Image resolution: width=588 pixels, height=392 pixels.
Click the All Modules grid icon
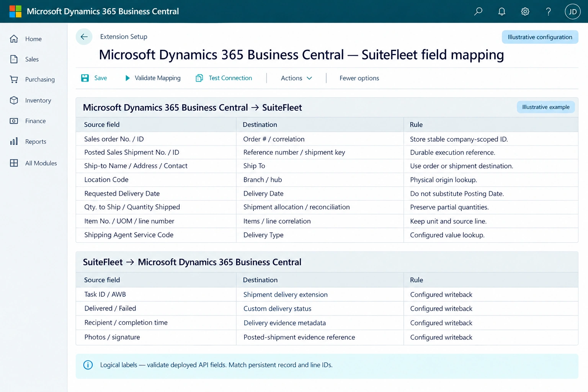click(x=14, y=163)
